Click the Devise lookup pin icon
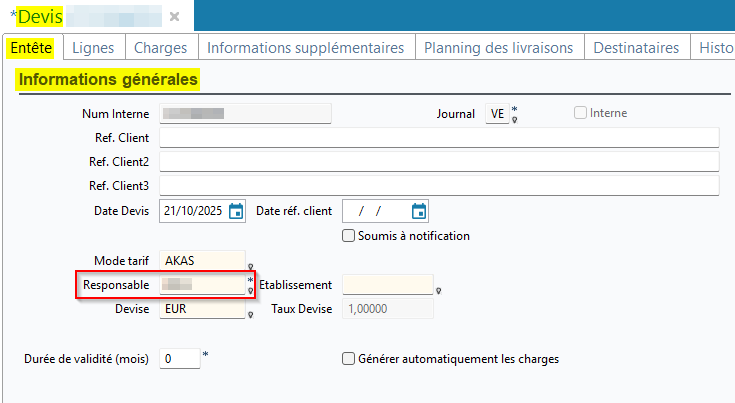Viewport: 735px width, 403px height. point(249,316)
